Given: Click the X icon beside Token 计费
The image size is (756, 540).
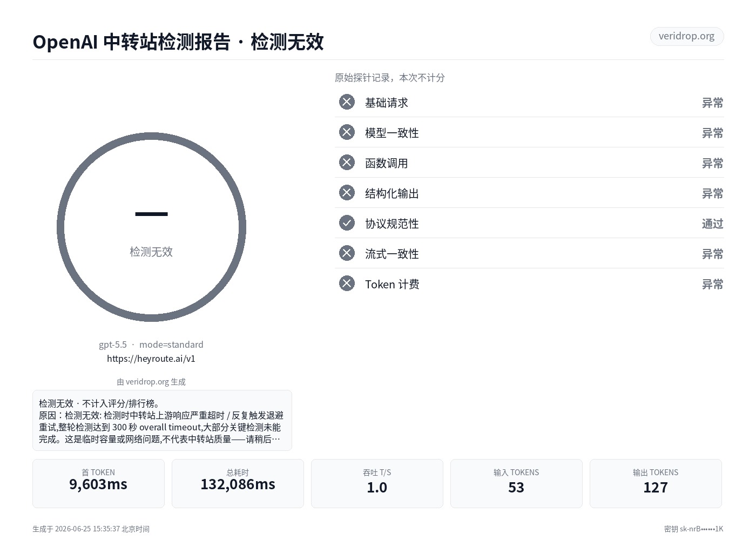Looking at the screenshot, I should coord(347,283).
